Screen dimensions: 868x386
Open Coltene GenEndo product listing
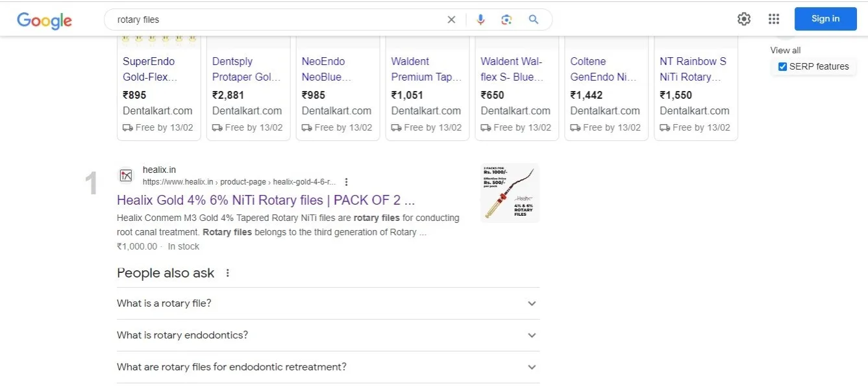(604, 69)
